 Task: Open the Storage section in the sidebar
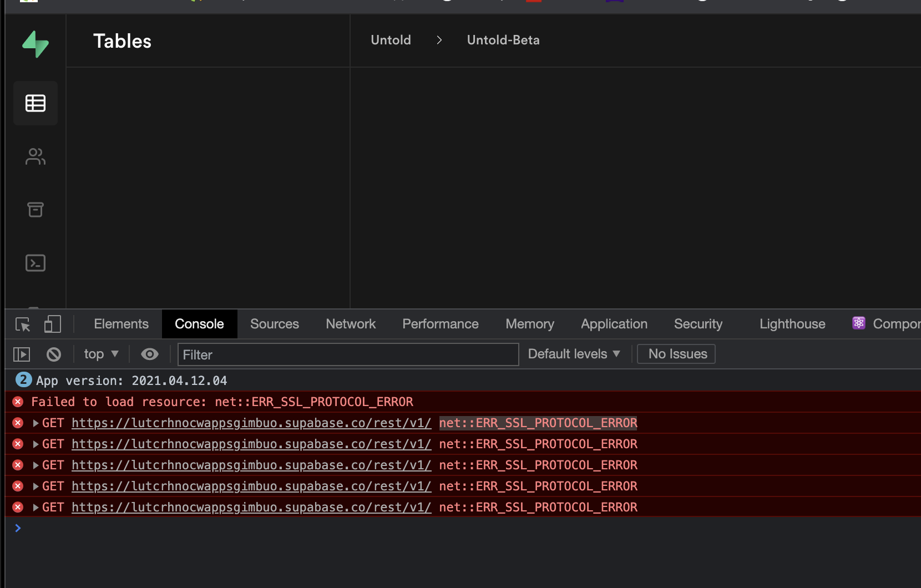coord(36,209)
